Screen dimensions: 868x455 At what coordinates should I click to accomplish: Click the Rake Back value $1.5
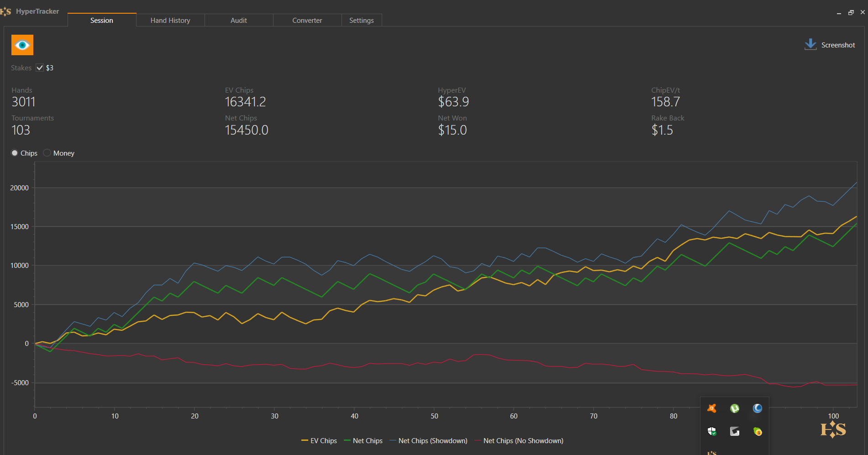point(662,130)
